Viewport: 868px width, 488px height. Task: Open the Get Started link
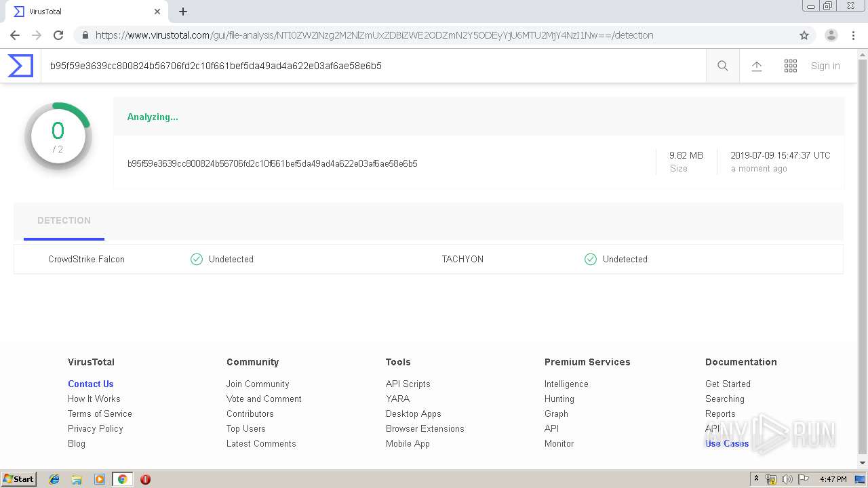coord(728,384)
